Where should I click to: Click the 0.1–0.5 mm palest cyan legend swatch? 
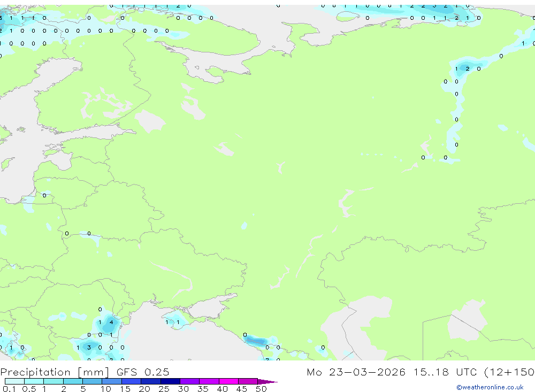coord(14,381)
